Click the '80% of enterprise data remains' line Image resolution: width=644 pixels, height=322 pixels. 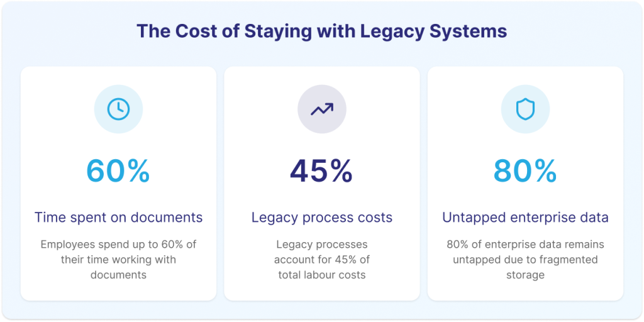point(525,244)
